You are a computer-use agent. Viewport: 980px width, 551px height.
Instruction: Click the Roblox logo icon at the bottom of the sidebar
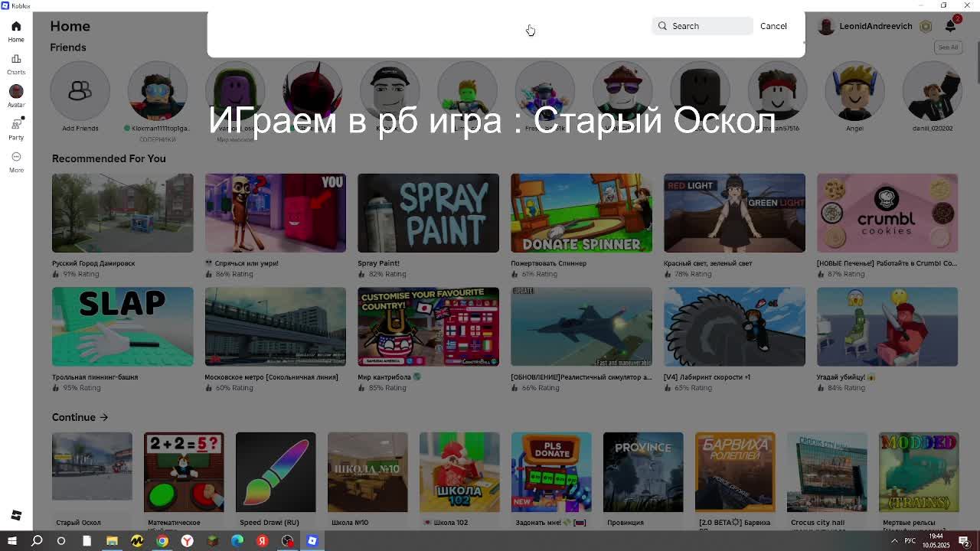click(x=16, y=515)
